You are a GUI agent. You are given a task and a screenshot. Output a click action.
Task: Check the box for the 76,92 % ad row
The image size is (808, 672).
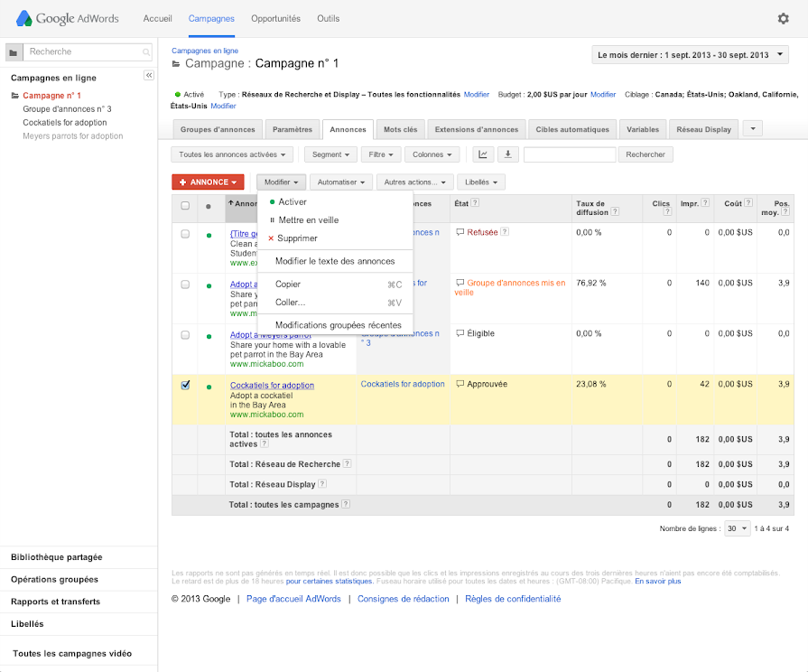(x=185, y=285)
